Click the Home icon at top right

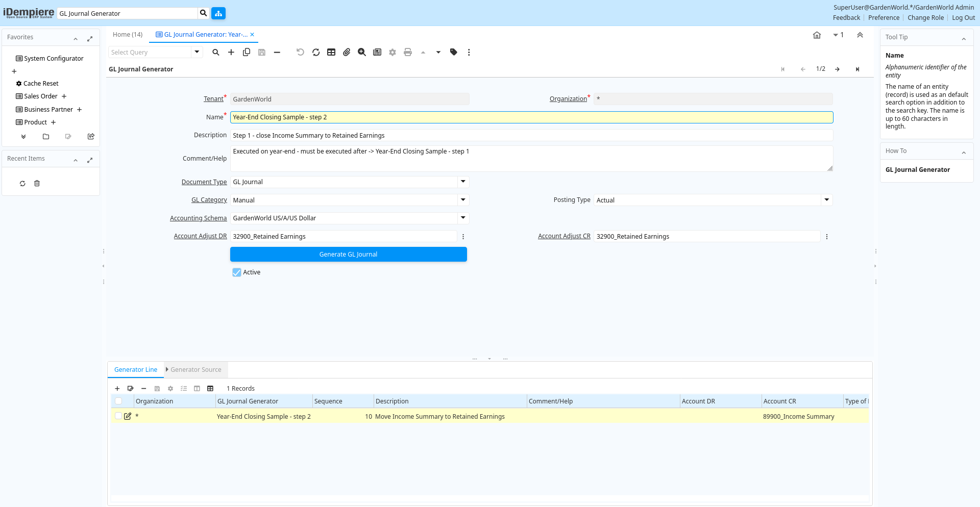(817, 35)
